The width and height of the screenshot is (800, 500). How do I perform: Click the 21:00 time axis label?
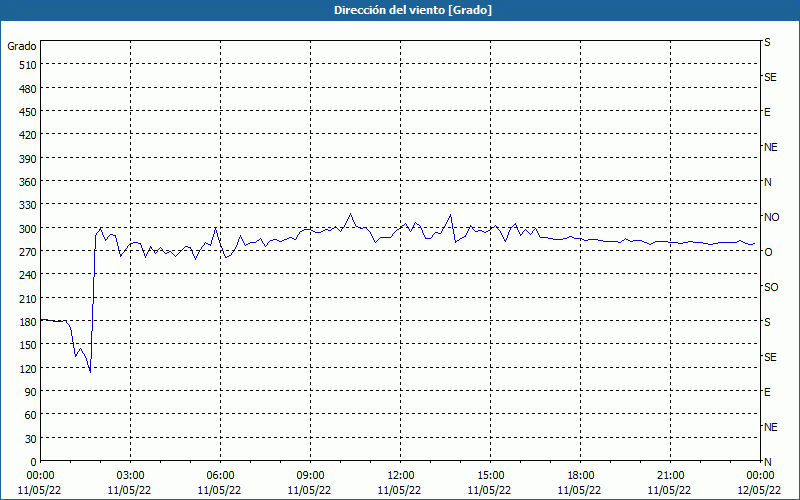click(x=670, y=476)
